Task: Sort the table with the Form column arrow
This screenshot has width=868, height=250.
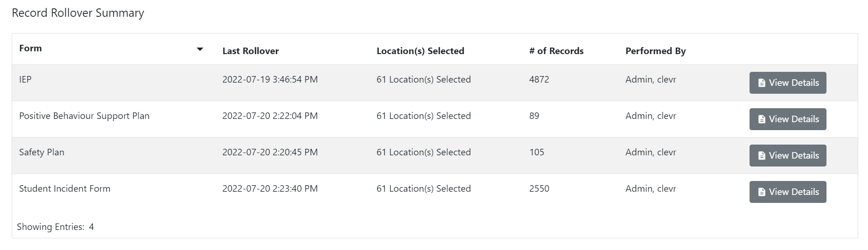Action: click(x=200, y=49)
